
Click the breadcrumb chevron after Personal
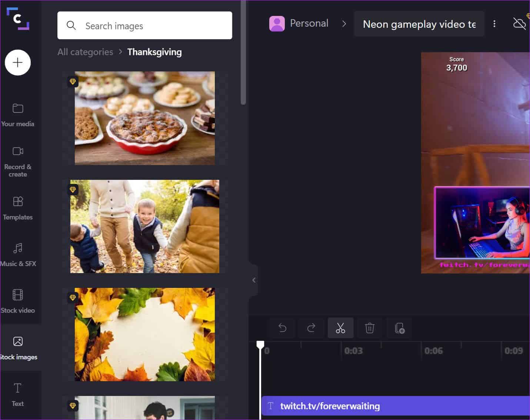[x=344, y=24]
